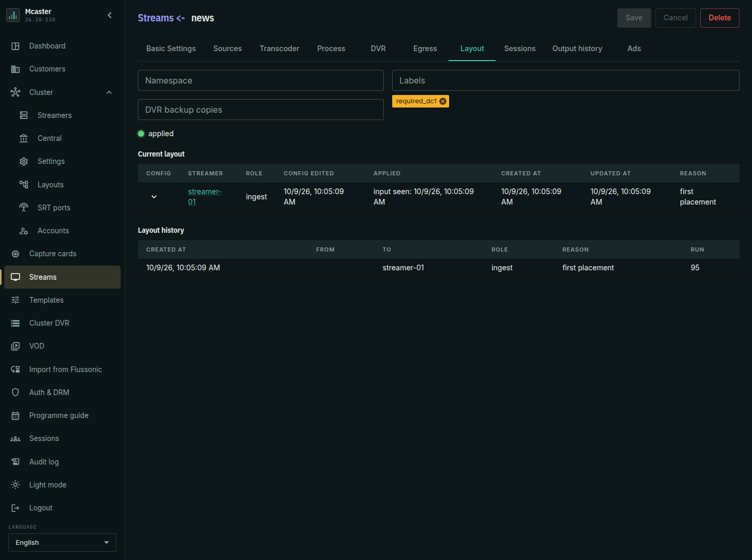
Task: Click the red Delete button
Action: coord(720,18)
